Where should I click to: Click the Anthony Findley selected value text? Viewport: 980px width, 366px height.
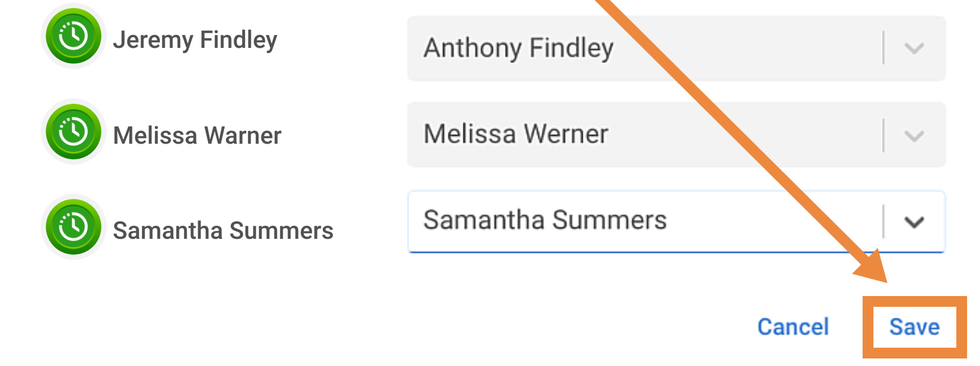(x=518, y=48)
